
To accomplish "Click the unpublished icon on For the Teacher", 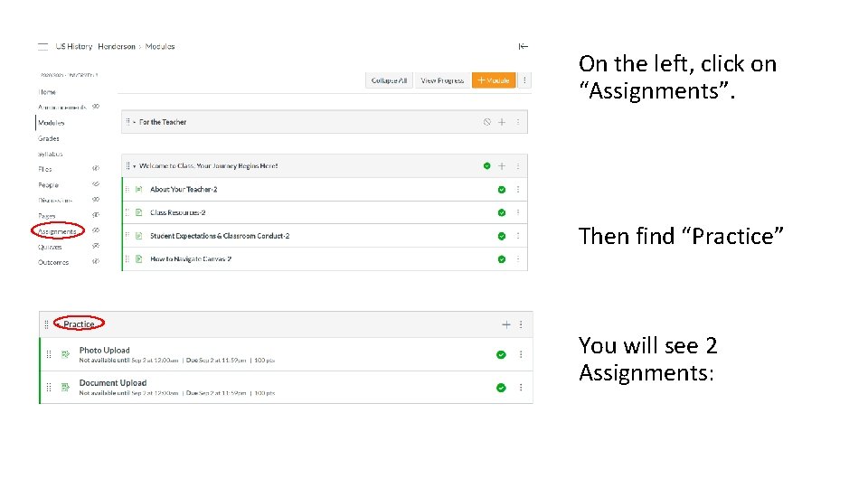I will [486, 122].
